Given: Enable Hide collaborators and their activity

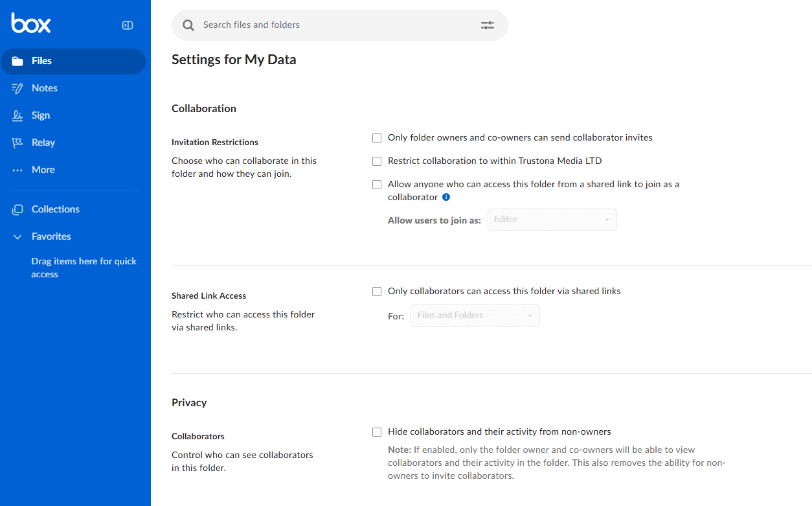Looking at the screenshot, I should 377,432.
